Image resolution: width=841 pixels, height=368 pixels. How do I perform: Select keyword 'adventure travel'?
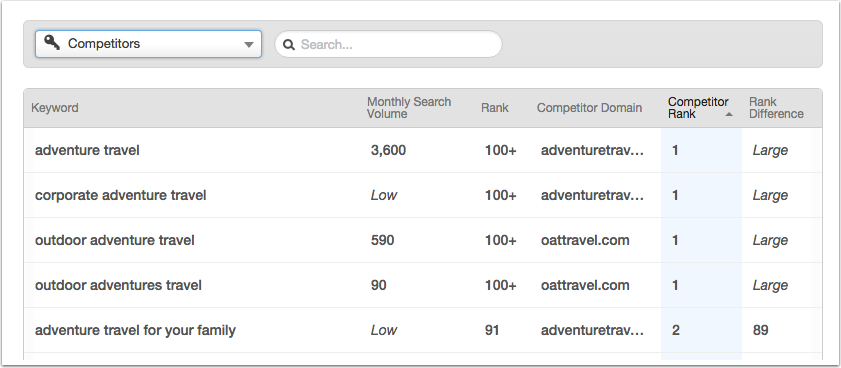pyautogui.click(x=87, y=150)
